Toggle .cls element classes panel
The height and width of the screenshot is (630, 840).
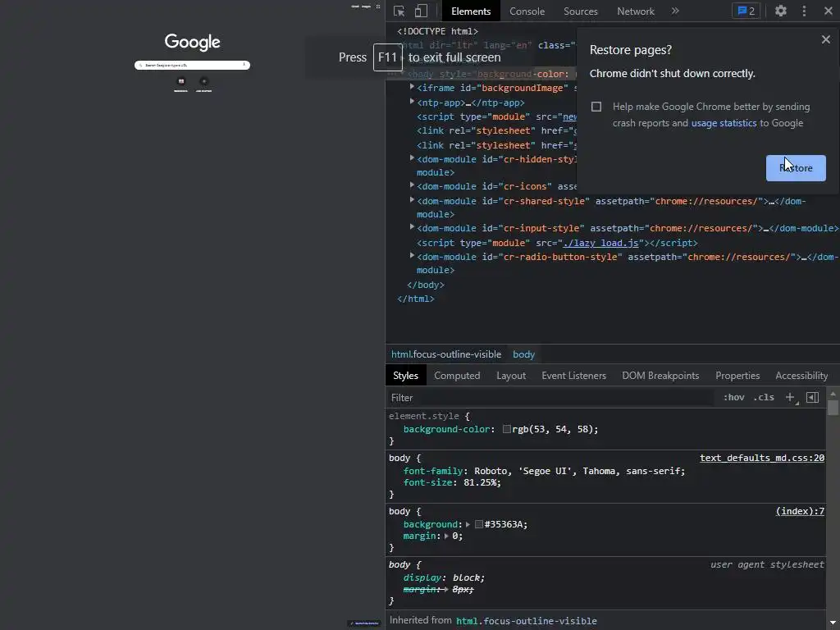coord(764,398)
